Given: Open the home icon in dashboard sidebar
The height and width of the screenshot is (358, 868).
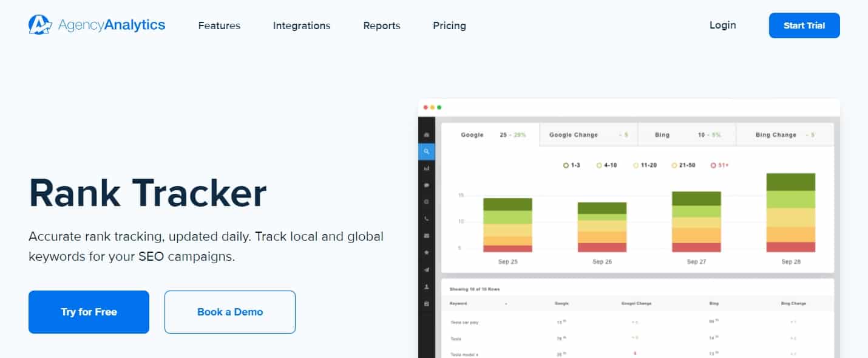Looking at the screenshot, I should 427,134.
